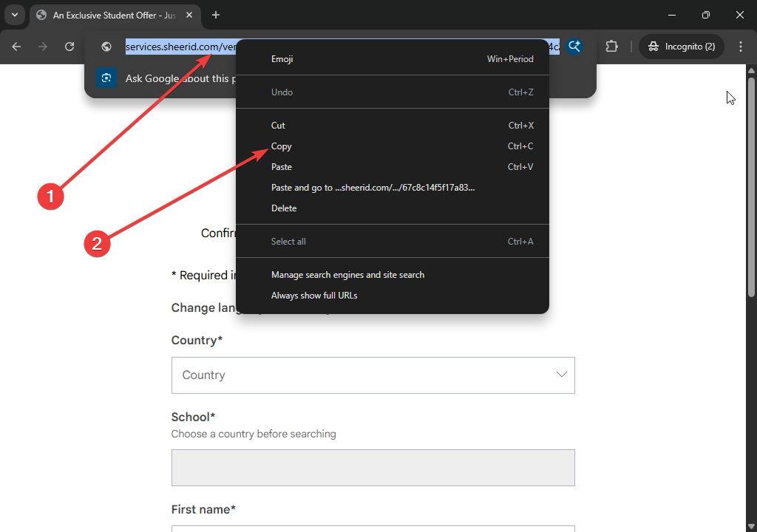Click Manage search engines and site search
Screen dimensions: 757x532
tap(347, 275)
